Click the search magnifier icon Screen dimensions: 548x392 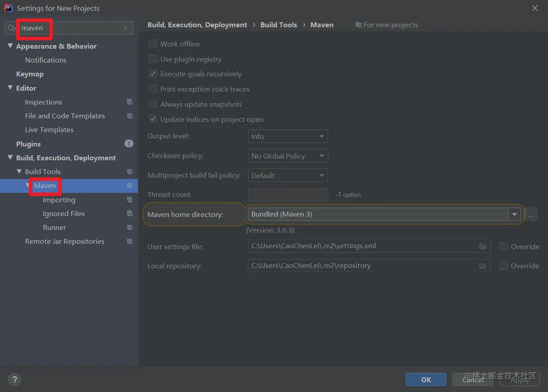tap(11, 28)
